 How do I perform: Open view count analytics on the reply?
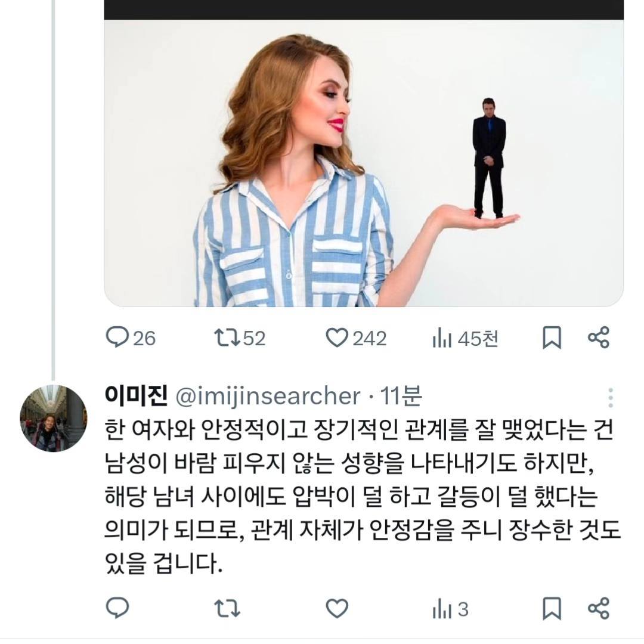pos(444,607)
